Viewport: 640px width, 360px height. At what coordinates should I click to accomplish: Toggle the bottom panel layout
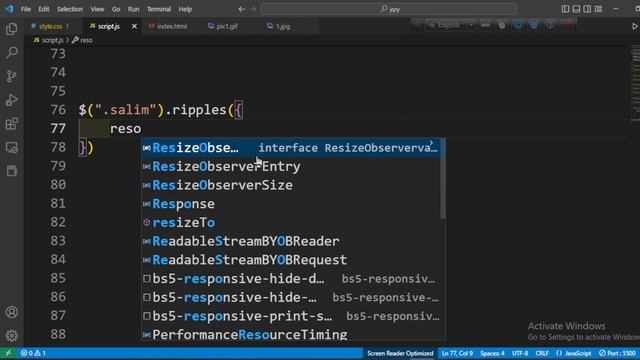click(x=576, y=9)
